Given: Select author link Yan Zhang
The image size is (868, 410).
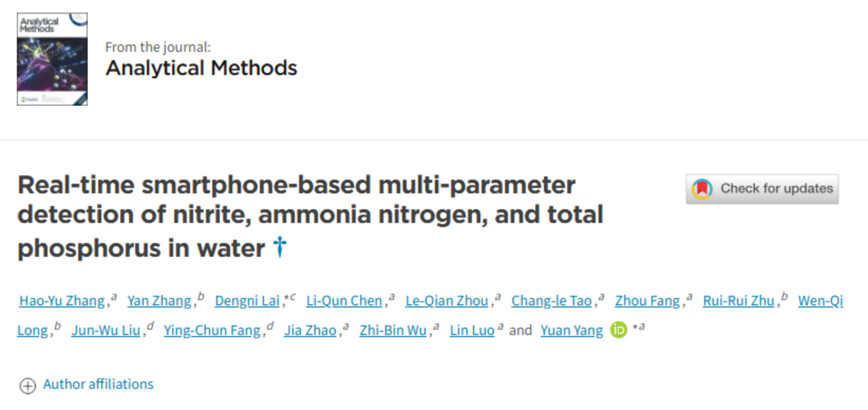Looking at the screenshot, I should point(159,301).
